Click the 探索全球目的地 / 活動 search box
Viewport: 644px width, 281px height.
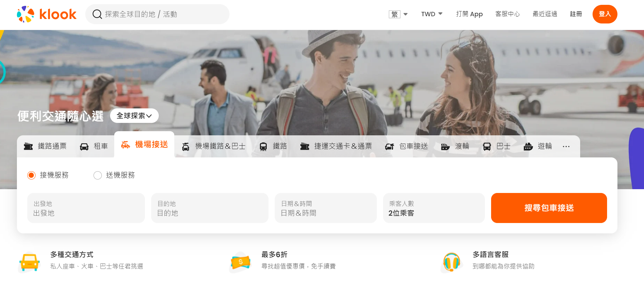(157, 14)
